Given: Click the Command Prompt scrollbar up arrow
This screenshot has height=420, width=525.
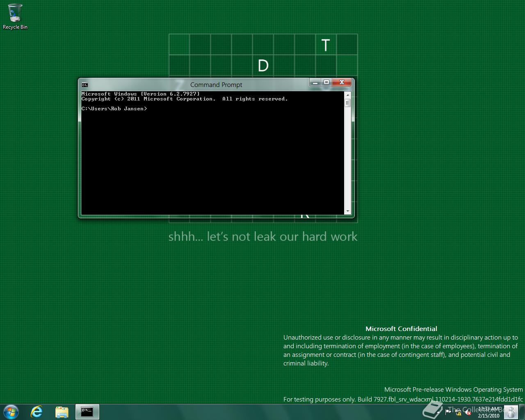Looking at the screenshot, I should pos(348,94).
